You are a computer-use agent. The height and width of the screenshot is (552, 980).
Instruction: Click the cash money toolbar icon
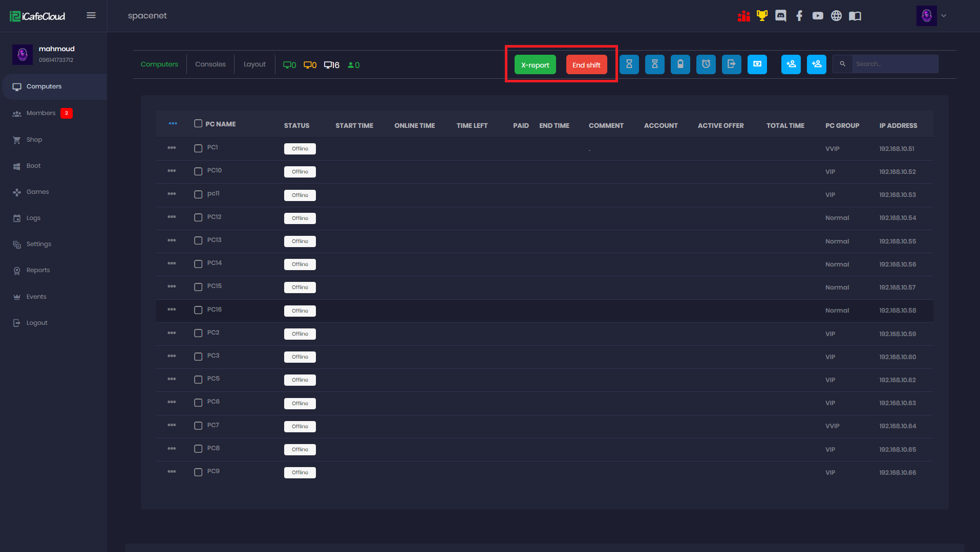click(757, 64)
